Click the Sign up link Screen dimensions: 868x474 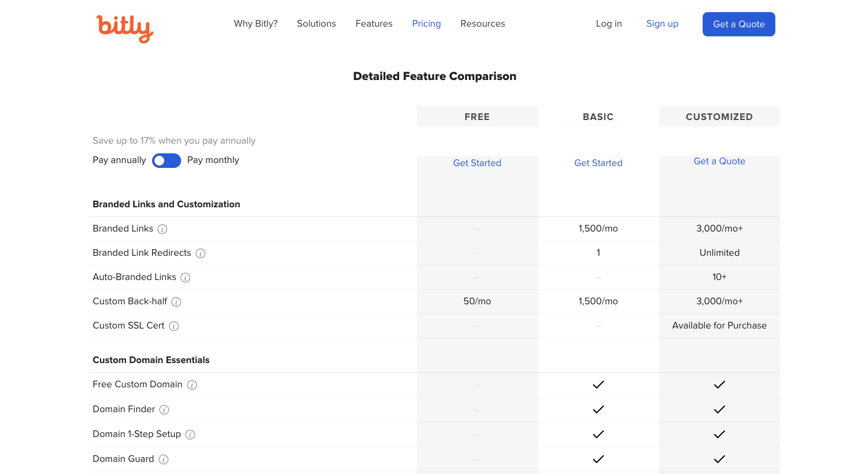point(662,24)
